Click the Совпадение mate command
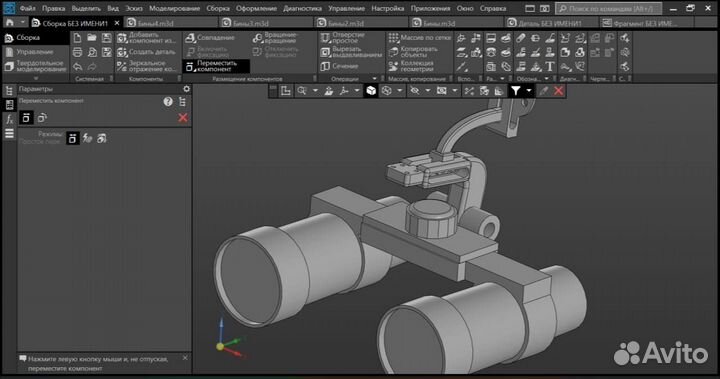 pyautogui.click(x=210, y=38)
